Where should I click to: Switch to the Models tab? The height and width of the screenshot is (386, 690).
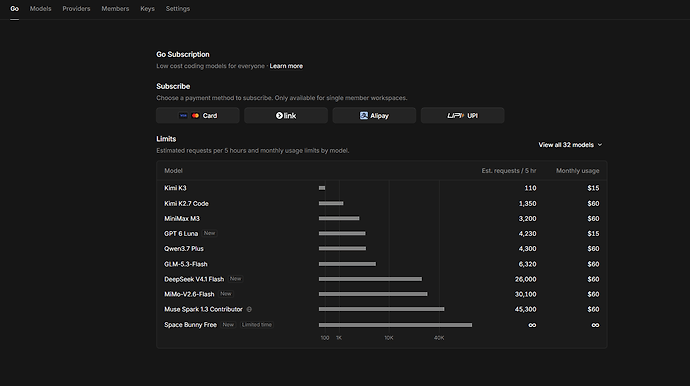click(x=40, y=9)
